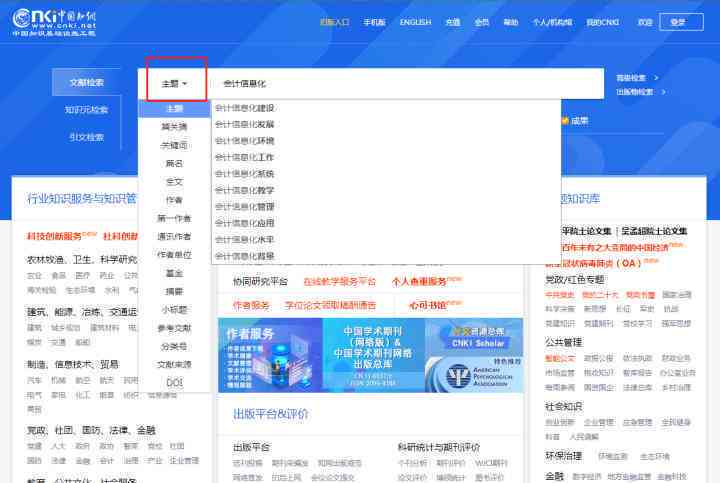This screenshot has width=720, height=483.
Task: Click the 中国学术期刊(网络版) banner
Action: click(373, 355)
